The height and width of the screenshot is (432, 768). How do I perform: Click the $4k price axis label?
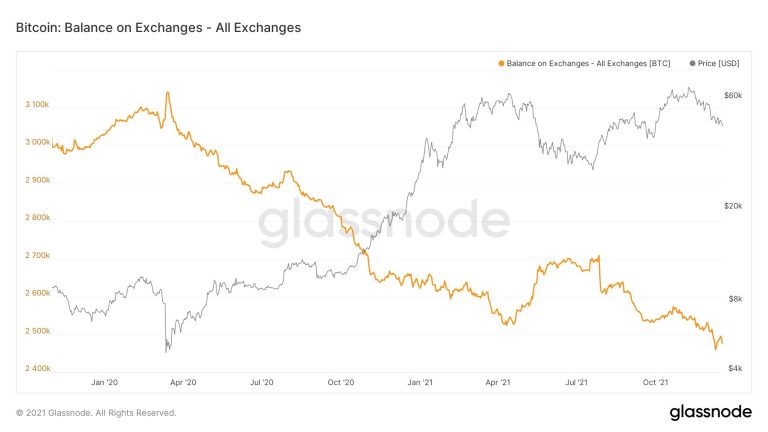point(734,369)
